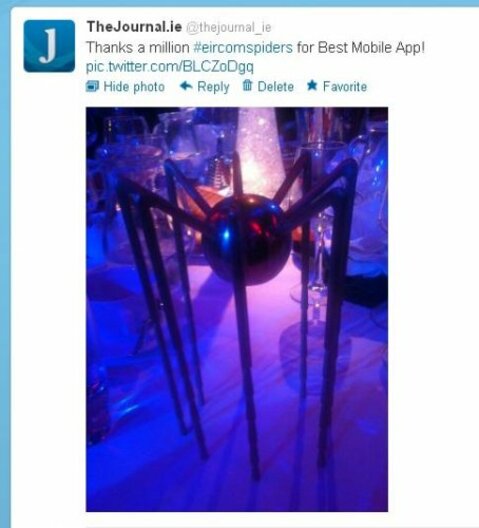
Task: Click the 'for Best Mobile App!' text
Action: pos(361,47)
